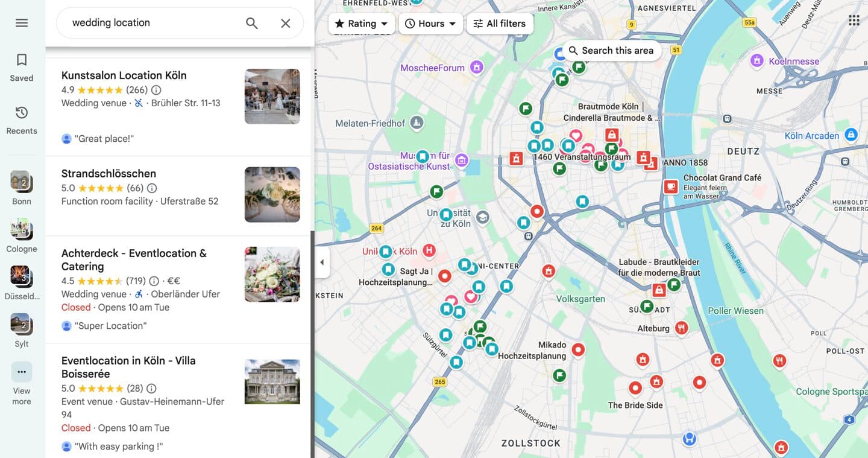The image size is (868, 458).
Task: Run the search with the magnifier icon
Action: (251, 22)
